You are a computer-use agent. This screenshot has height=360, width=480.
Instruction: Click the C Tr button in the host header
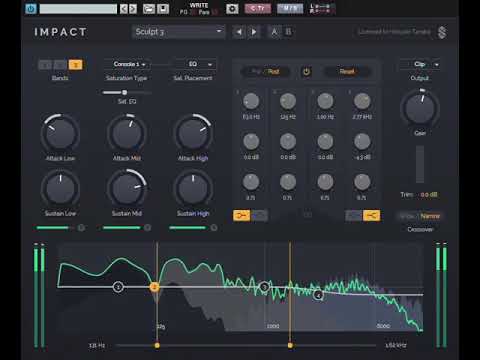[x=258, y=9]
